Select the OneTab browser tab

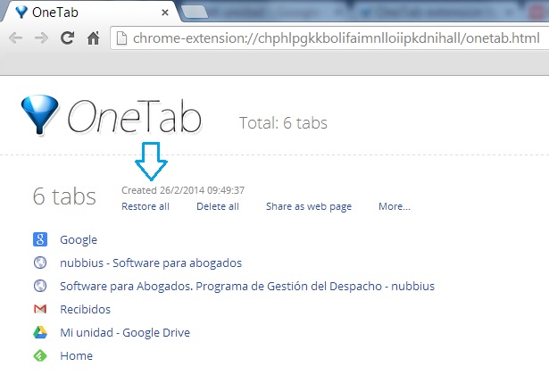pos(90,13)
